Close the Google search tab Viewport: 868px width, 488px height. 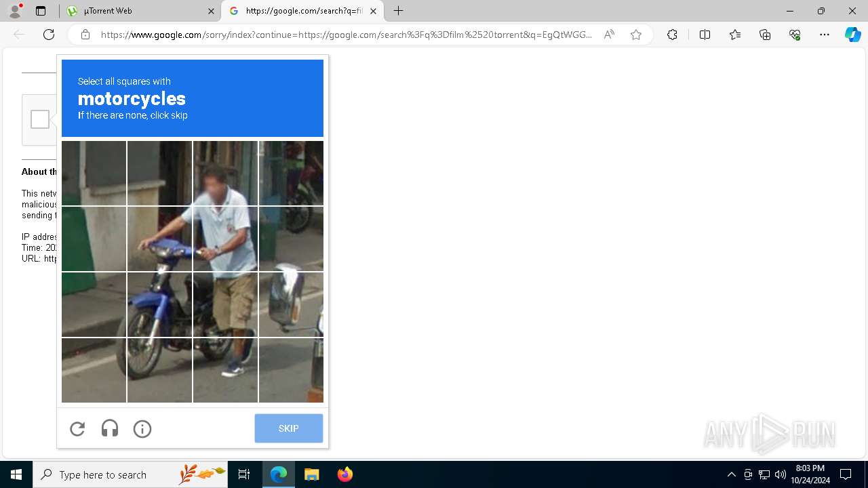(373, 11)
